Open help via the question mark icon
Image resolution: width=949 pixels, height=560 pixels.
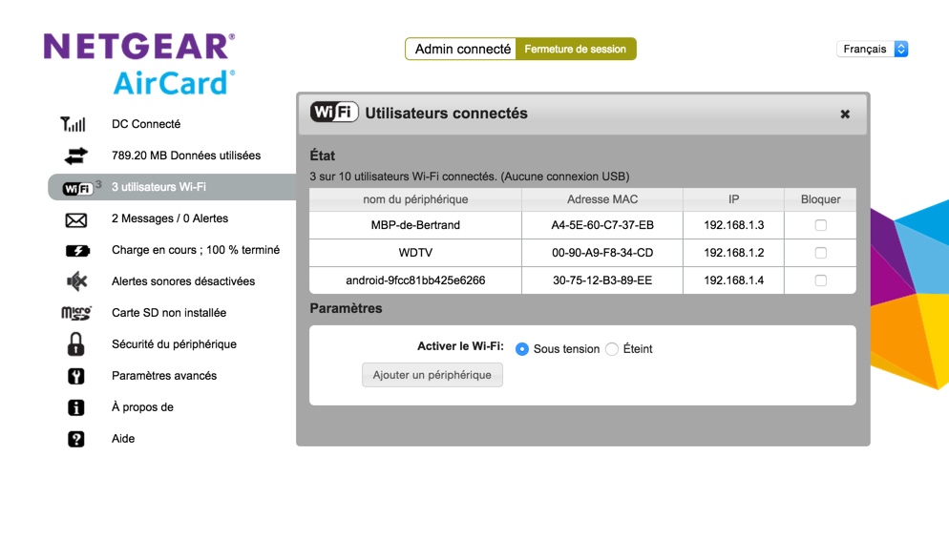[x=75, y=439]
